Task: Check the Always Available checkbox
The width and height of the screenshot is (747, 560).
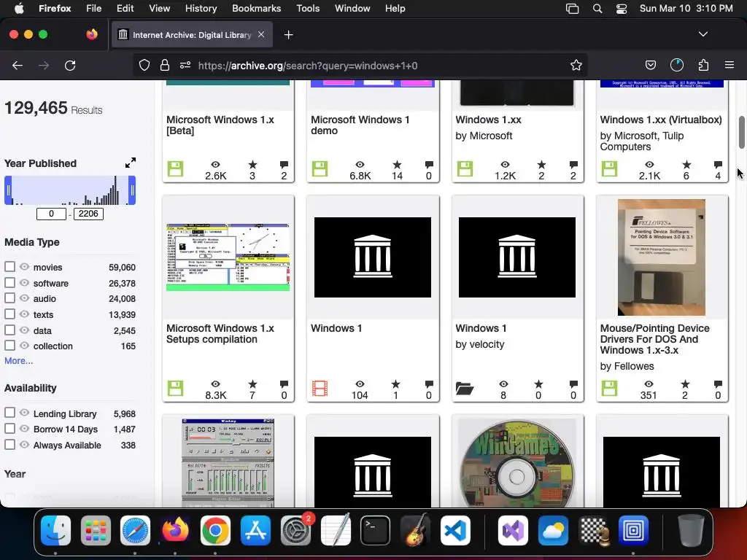Action: tap(9, 445)
